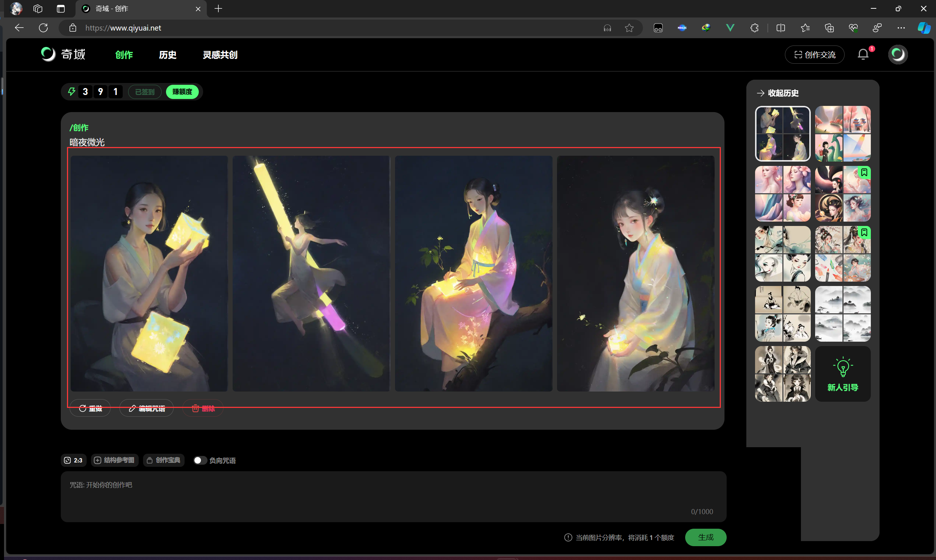Screen dimensions: 936x560
Task: Click the 新人引导 guide card
Action: (x=843, y=374)
